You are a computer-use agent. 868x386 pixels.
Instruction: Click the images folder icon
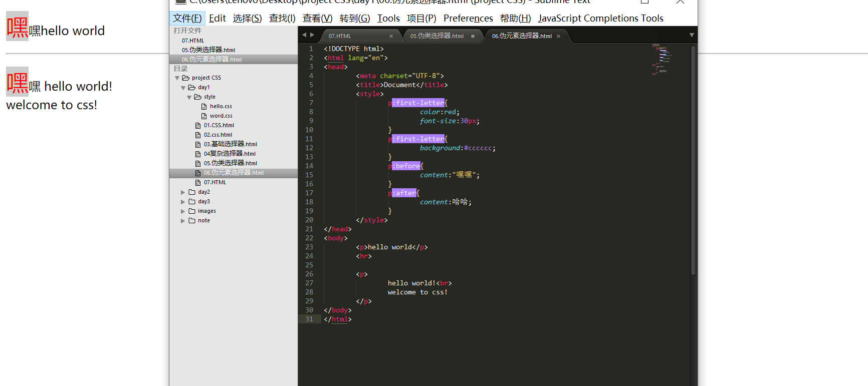192,211
